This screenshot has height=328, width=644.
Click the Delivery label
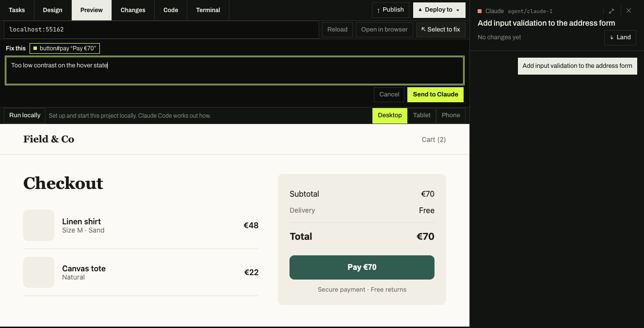302,210
